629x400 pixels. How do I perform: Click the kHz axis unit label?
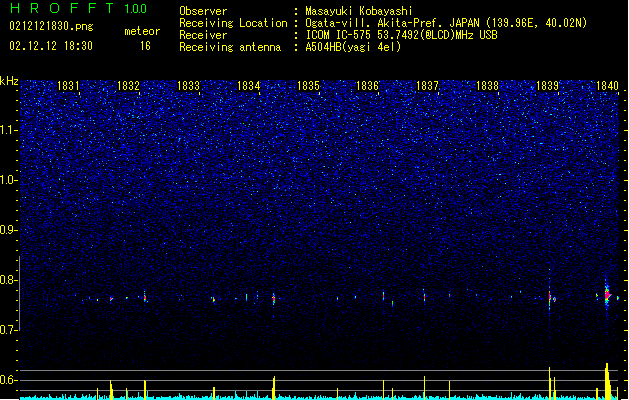9,81
